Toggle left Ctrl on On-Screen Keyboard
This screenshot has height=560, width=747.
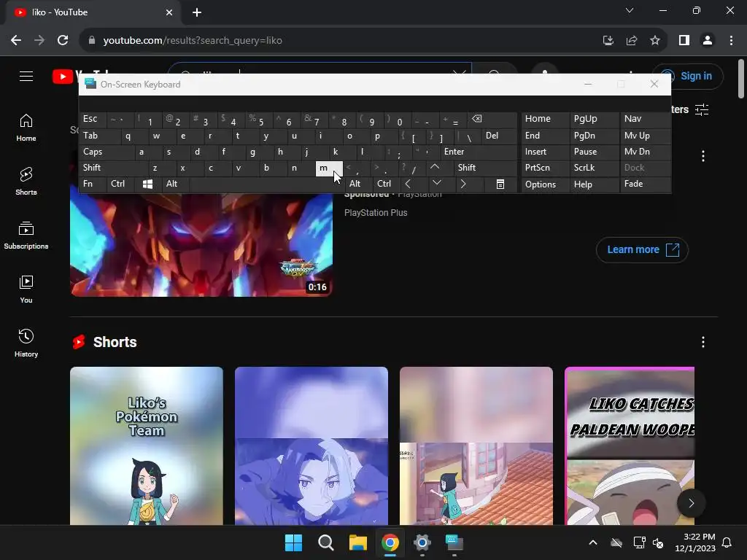[x=120, y=184]
